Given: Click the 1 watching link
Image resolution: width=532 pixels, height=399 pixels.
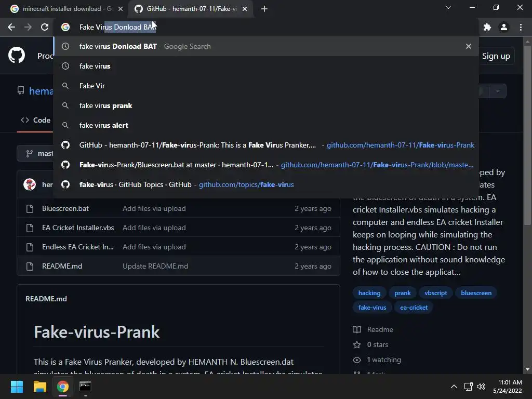Looking at the screenshot, I should pos(377,360).
